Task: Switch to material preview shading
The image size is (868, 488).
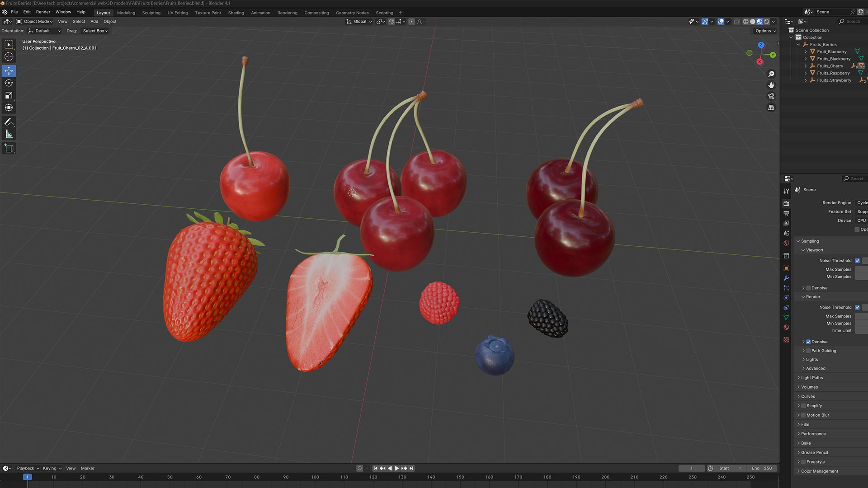Action: (759, 21)
